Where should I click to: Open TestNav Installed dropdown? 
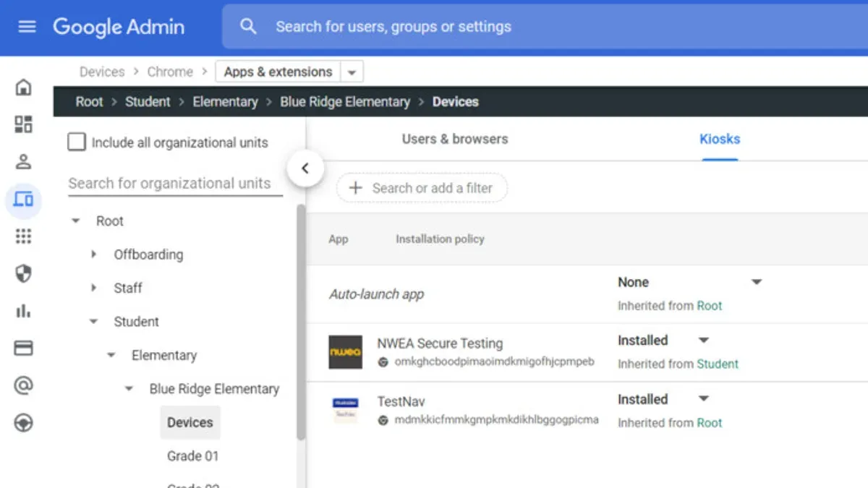point(704,398)
